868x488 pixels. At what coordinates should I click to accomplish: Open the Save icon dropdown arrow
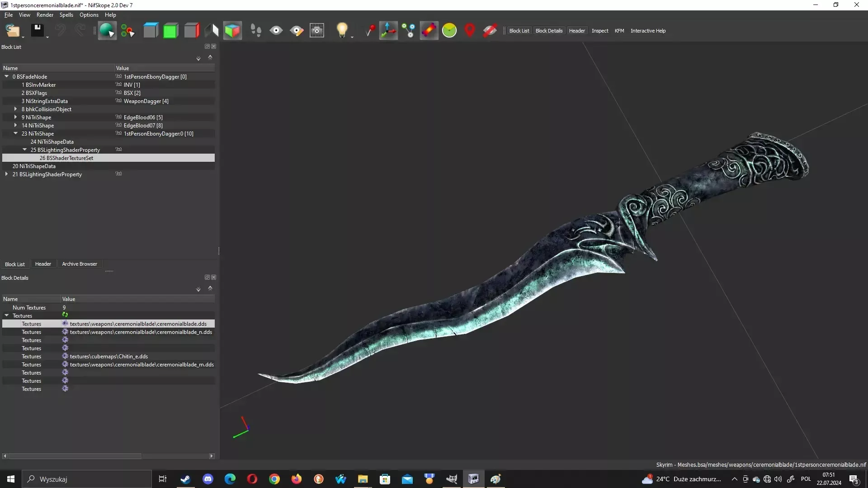(47, 37)
